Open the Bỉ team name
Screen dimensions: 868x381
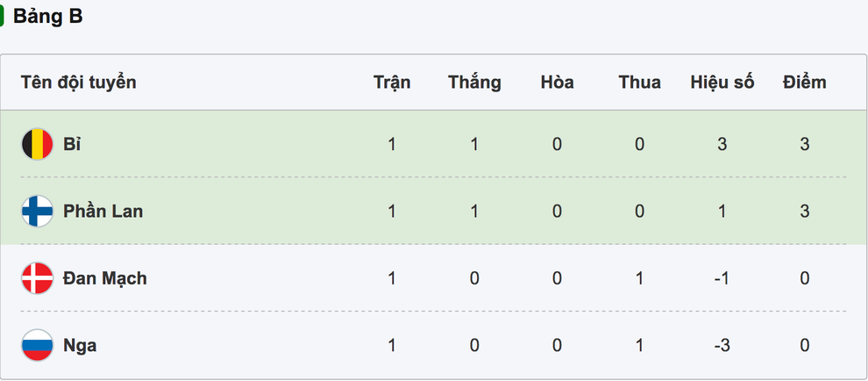pyautogui.click(x=72, y=144)
